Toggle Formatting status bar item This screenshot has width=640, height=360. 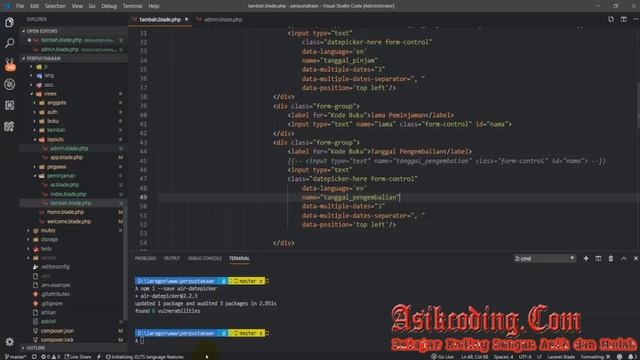tap(596, 357)
